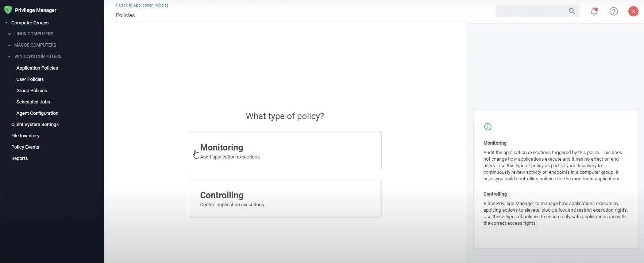The height and width of the screenshot is (263, 644).
Task: Open the File Inventory section
Action: click(25, 136)
